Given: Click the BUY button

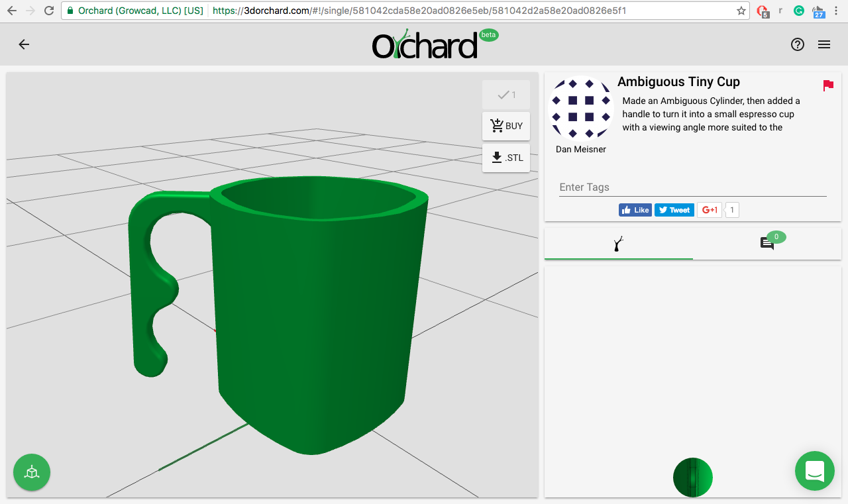Looking at the screenshot, I should (506, 126).
